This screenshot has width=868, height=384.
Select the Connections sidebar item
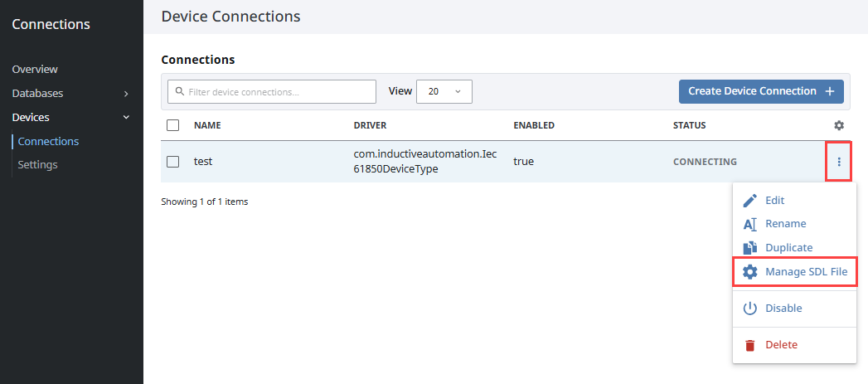48,141
